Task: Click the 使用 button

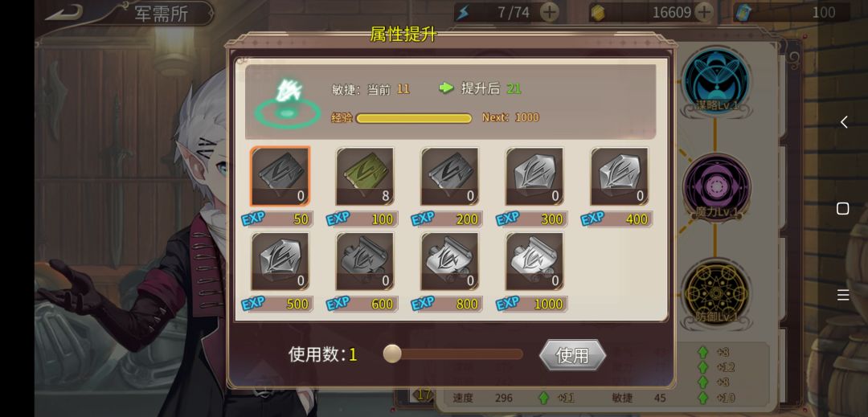Action: coord(572,355)
